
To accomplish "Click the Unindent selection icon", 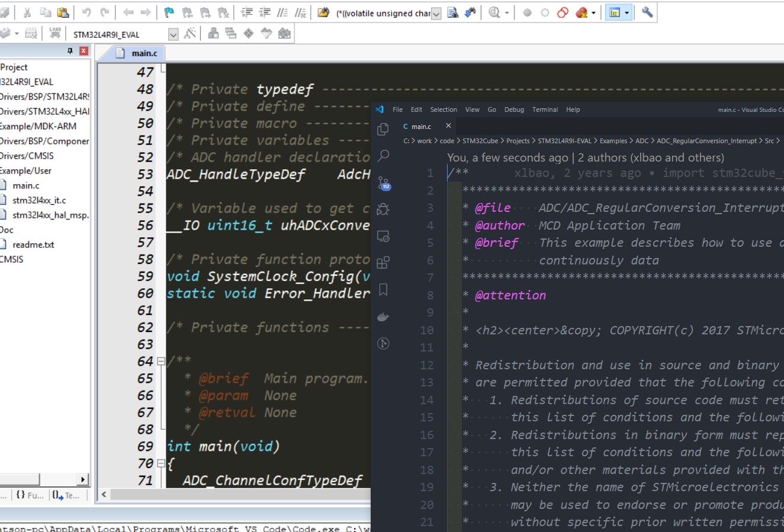I will point(265,12).
